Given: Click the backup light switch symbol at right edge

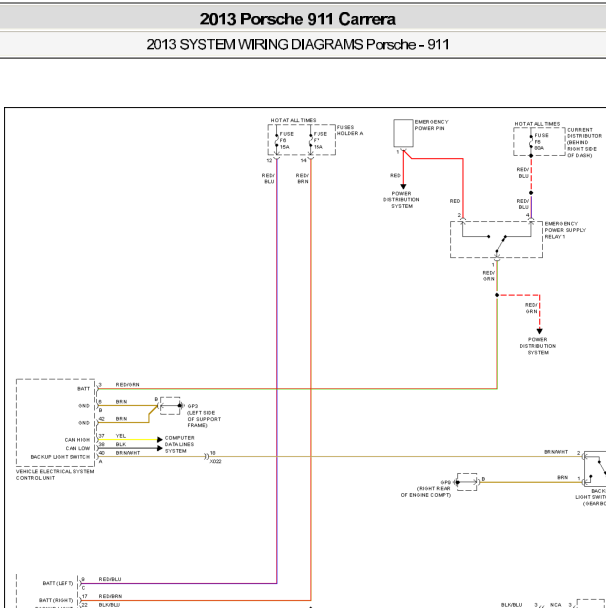Looking at the screenshot, I should click(595, 469).
